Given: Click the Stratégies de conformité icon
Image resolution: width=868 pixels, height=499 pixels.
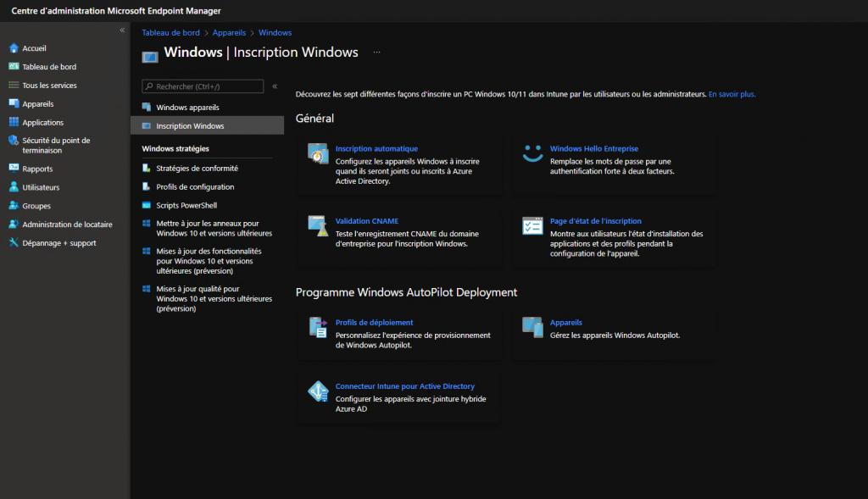Looking at the screenshot, I should pyautogui.click(x=146, y=168).
